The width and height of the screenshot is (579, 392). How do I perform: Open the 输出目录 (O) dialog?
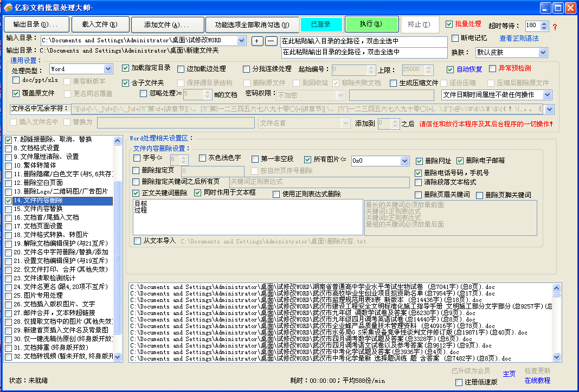[36, 24]
